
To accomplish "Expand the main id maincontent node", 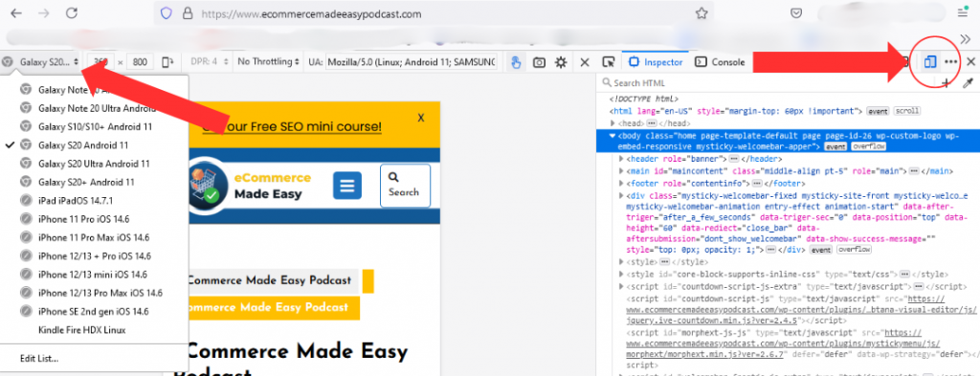I will pos(621,171).
